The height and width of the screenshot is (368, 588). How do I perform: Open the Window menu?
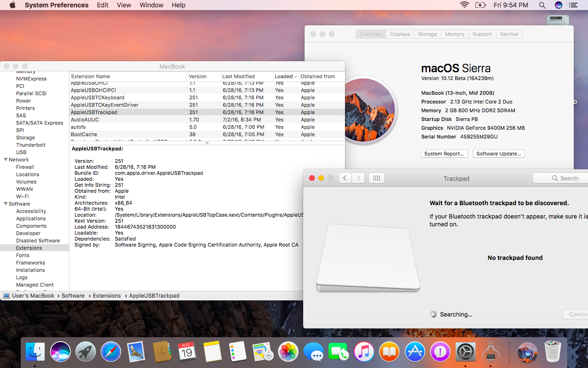(x=152, y=5)
